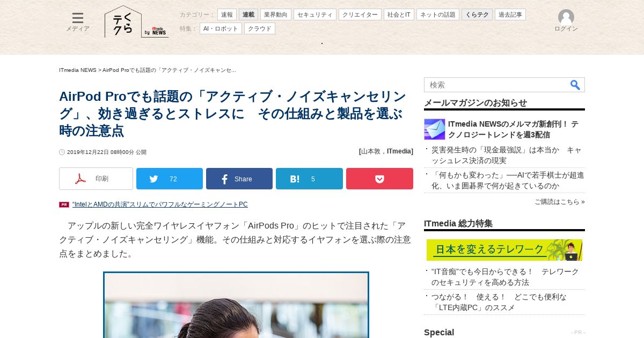Click the Special section heading
The image size is (644, 338).
(x=439, y=332)
